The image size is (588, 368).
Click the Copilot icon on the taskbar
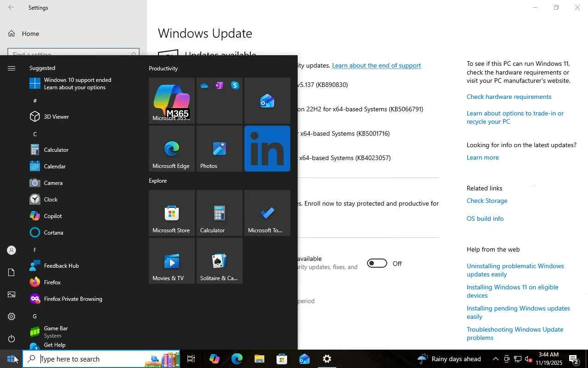[214, 359]
